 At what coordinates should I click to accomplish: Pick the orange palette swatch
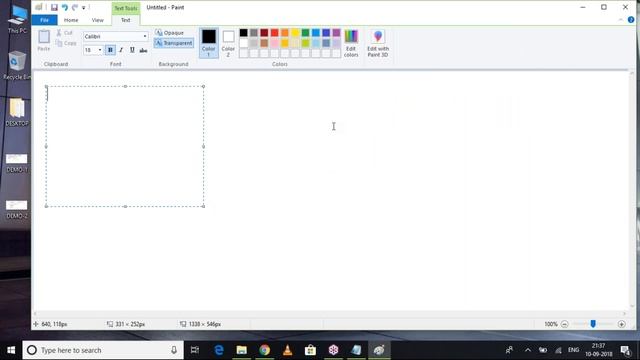tap(285, 33)
